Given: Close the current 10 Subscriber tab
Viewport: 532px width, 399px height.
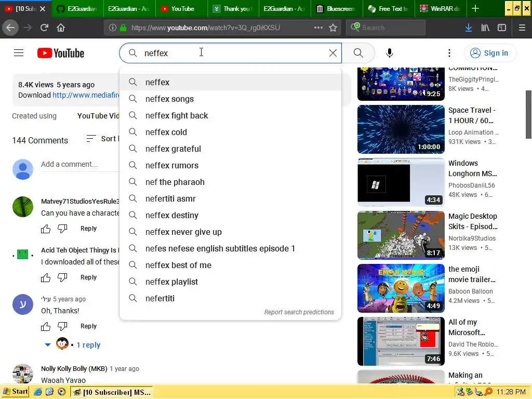Looking at the screenshot, I should click(43, 9).
